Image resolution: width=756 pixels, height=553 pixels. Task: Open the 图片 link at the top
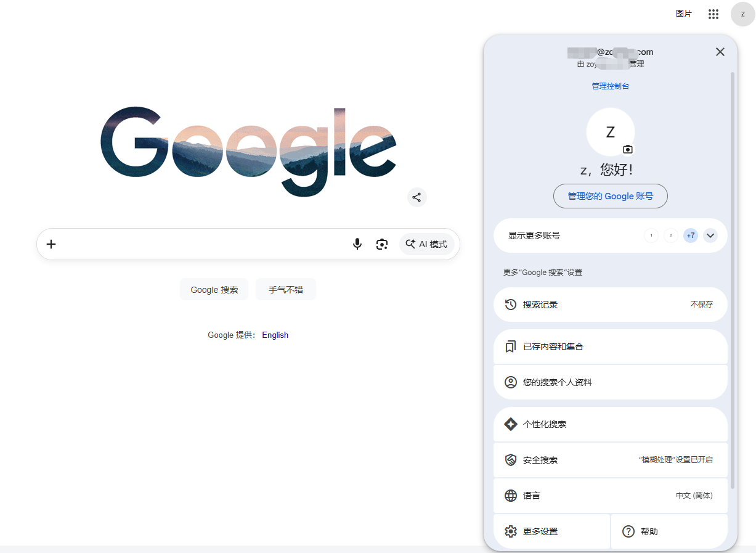pos(684,14)
